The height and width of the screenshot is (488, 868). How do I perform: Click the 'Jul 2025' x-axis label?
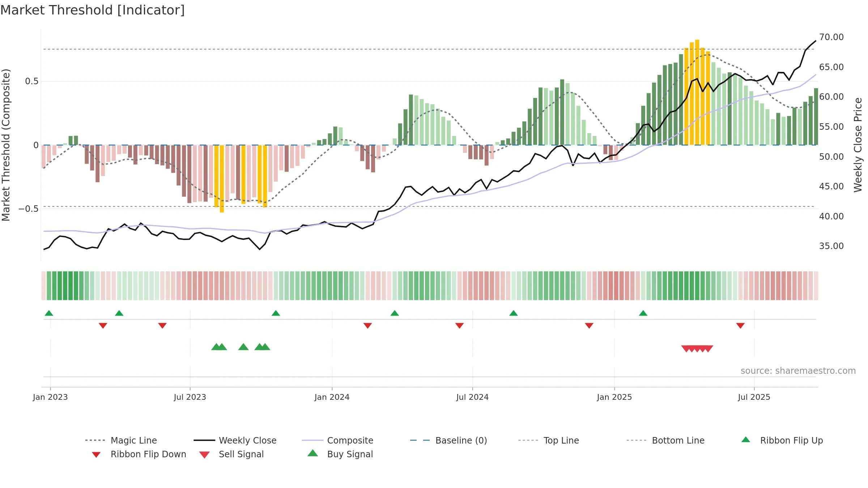click(754, 397)
